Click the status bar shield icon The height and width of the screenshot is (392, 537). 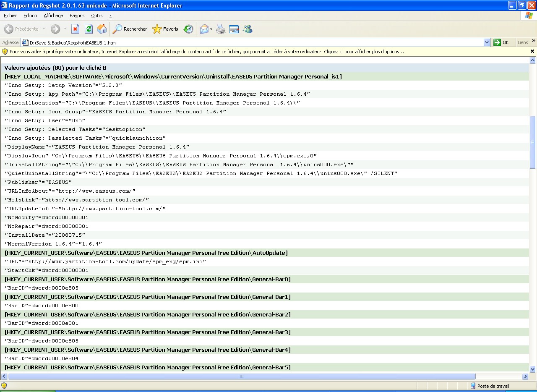pyautogui.click(x=4, y=386)
